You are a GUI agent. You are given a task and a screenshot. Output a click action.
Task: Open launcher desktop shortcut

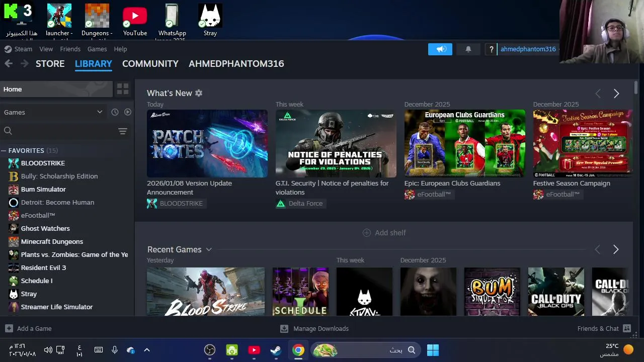[59, 20]
